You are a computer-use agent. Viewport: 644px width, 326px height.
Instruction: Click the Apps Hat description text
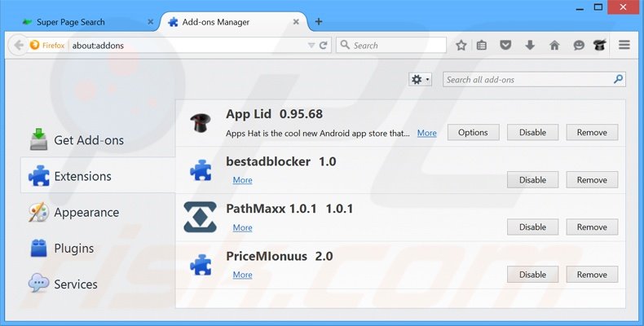(x=317, y=134)
